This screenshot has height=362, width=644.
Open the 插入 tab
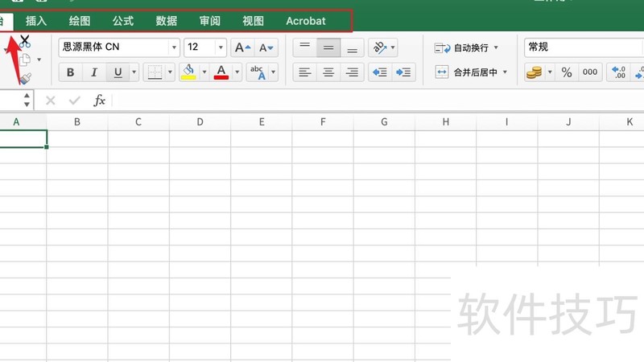pos(35,21)
